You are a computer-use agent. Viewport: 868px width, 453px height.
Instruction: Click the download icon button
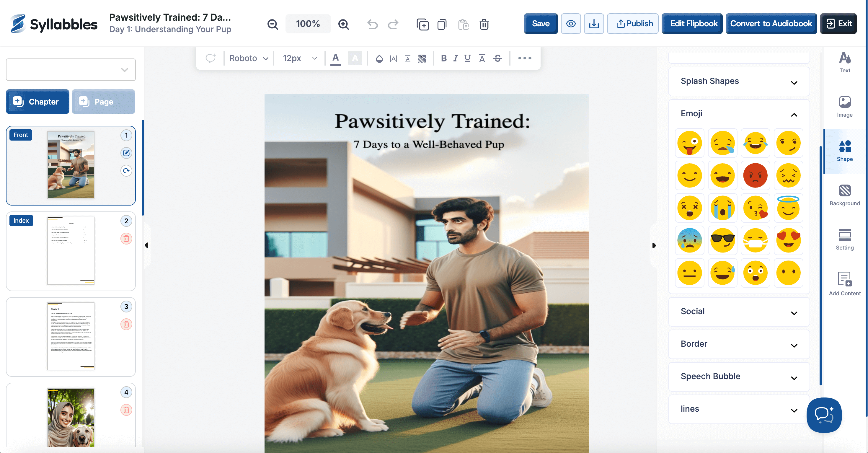click(594, 24)
